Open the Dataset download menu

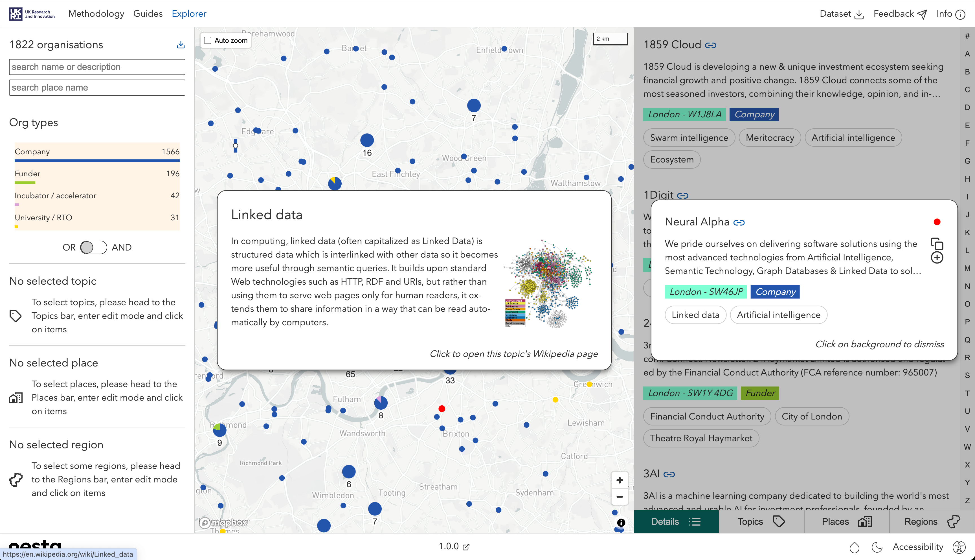tap(841, 14)
